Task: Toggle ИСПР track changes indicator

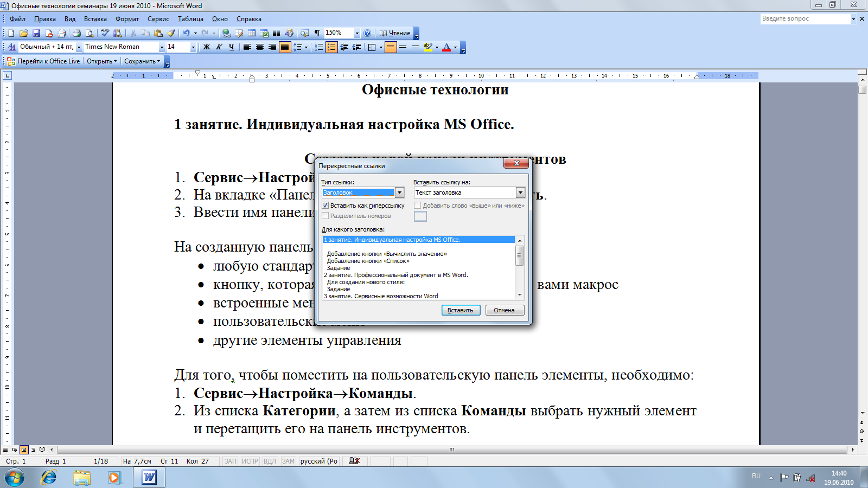Action: tap(250, 461)
